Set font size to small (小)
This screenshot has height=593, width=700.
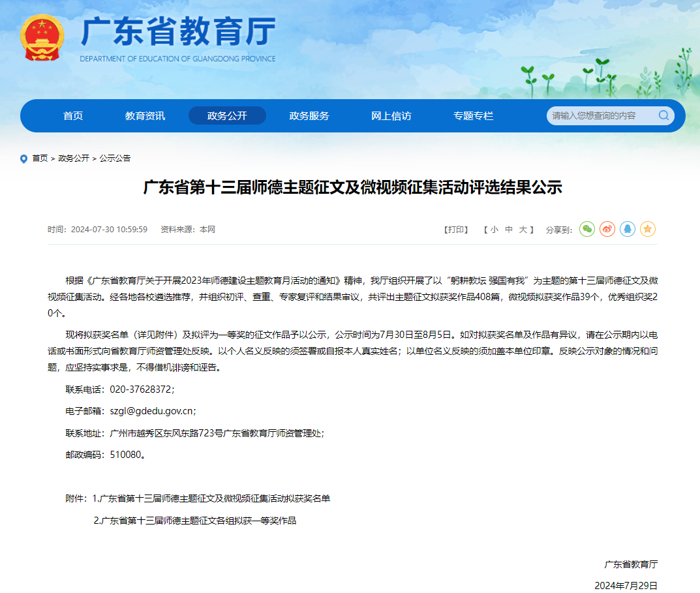pyautogui.click(x=495, y=230)
